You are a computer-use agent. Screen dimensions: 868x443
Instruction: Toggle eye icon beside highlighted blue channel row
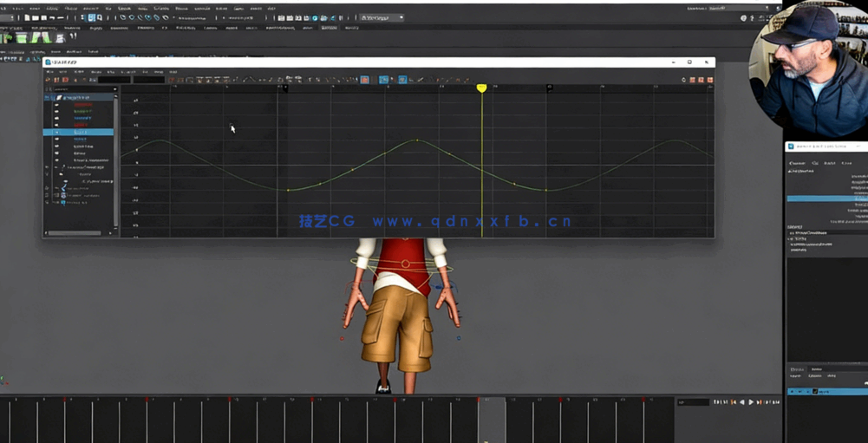(56, 132)
